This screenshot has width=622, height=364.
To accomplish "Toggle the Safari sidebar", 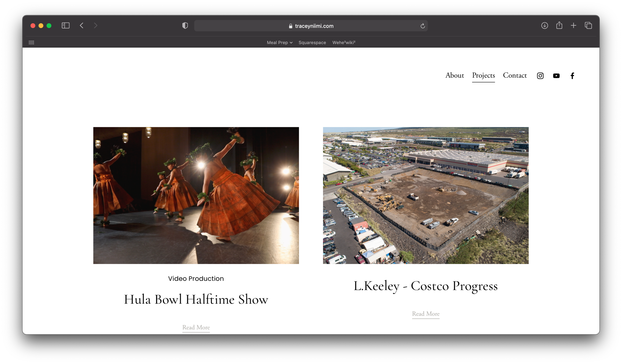I will (65, 26).
